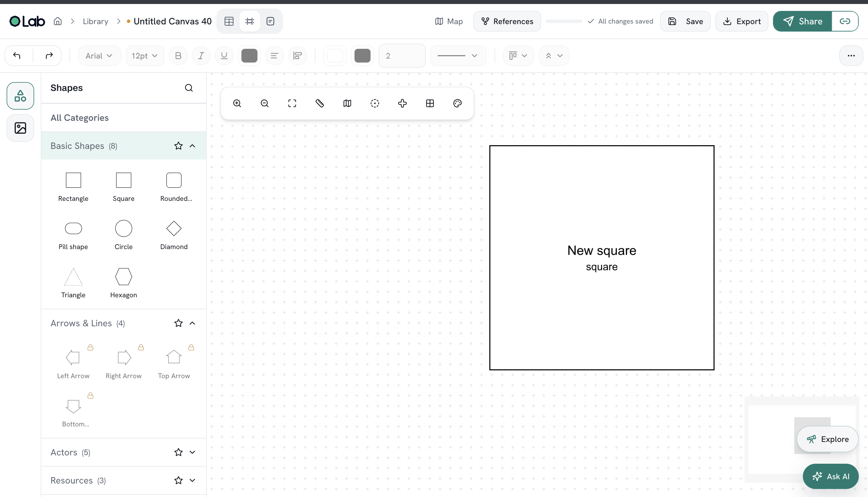The image size is (868, 497).
Task: Redo the last action
Action: pyautogui.click(x=49, y=55)
